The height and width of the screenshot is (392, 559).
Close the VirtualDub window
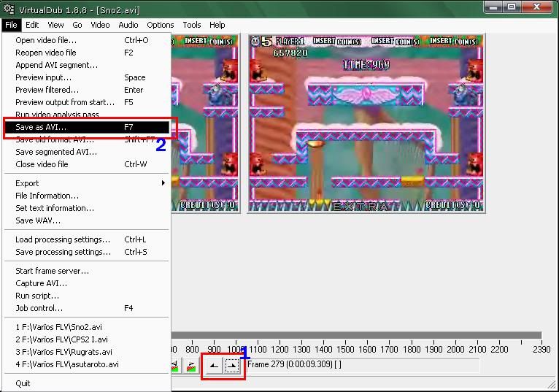537,7
